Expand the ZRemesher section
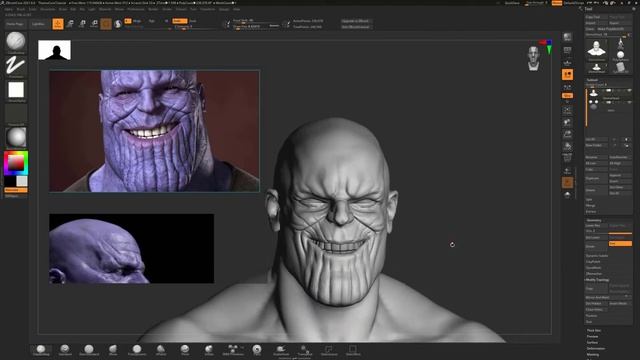640x360 pixels. point(594,274)
